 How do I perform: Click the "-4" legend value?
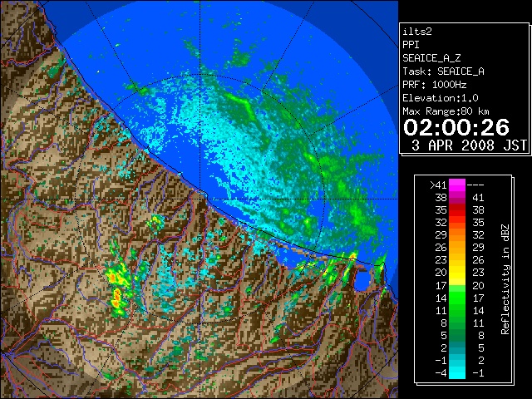click(x=441, y=373)
